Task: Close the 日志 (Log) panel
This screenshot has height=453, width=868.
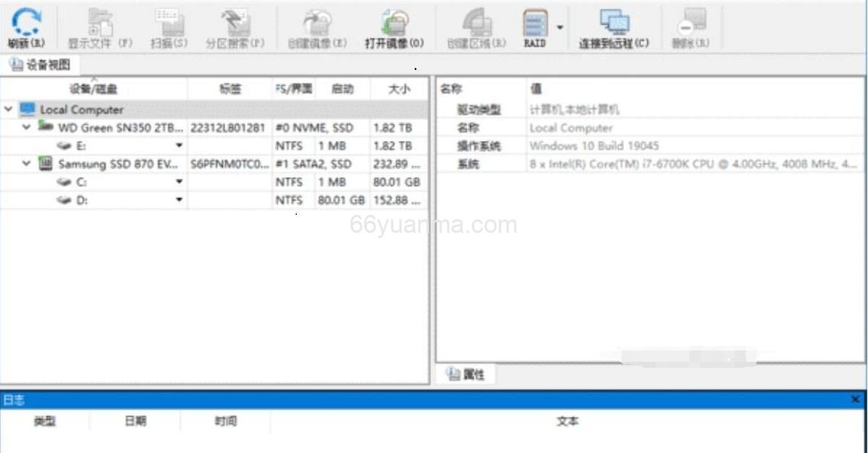Action: click(856, 399)
